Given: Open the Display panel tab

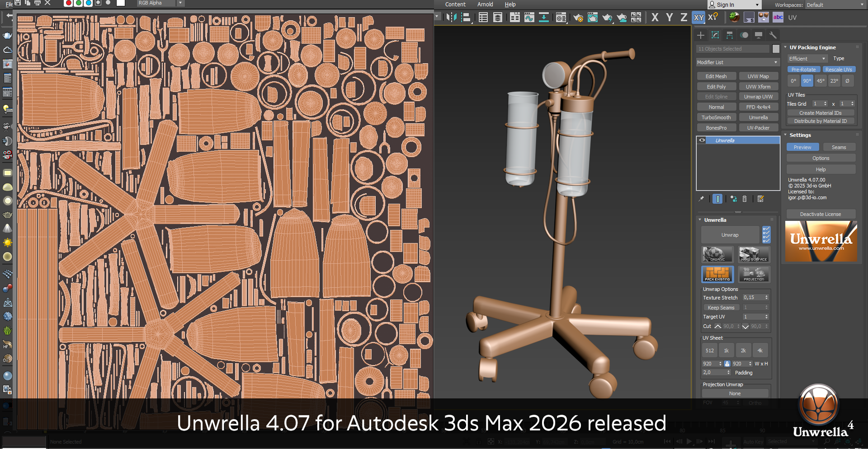Looking at the screenshot, I should click(759, 35).
